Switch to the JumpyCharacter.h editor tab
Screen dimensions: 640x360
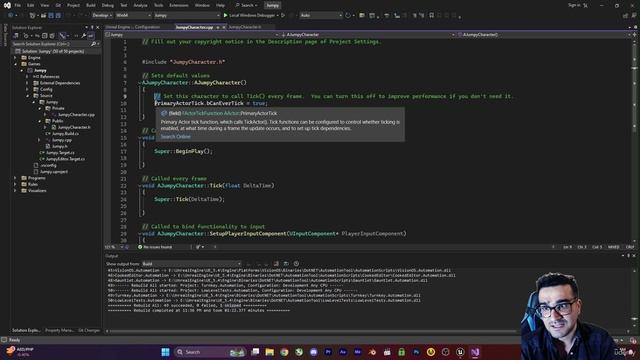pos(244,27)
